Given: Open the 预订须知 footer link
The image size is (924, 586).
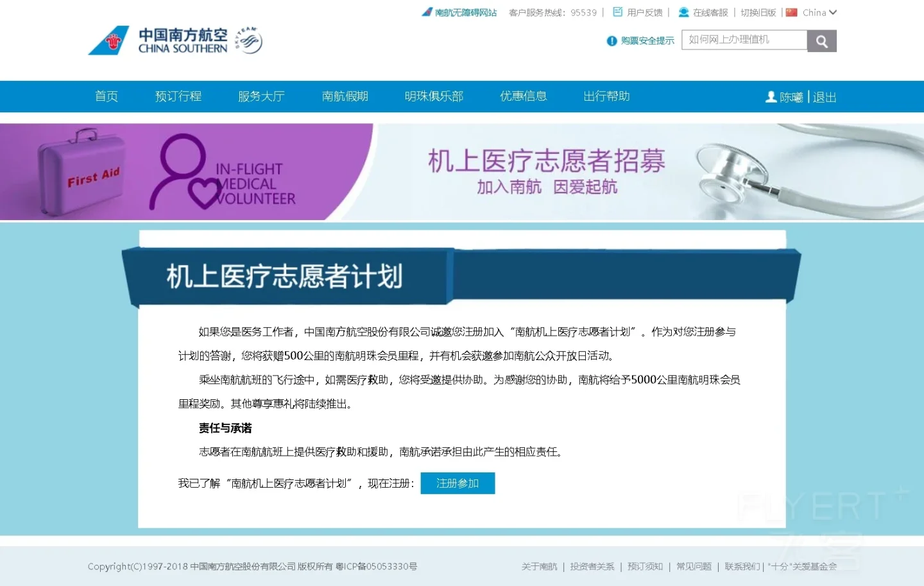Looking at the screenshot, I should [x=645, y=567].
